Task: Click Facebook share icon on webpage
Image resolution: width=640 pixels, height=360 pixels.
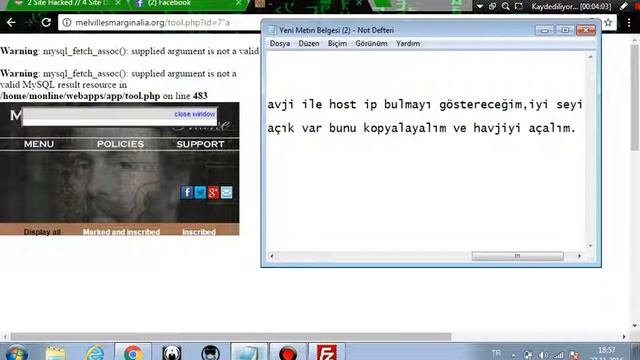Action: pyautogui.click(x=187, y=192)
